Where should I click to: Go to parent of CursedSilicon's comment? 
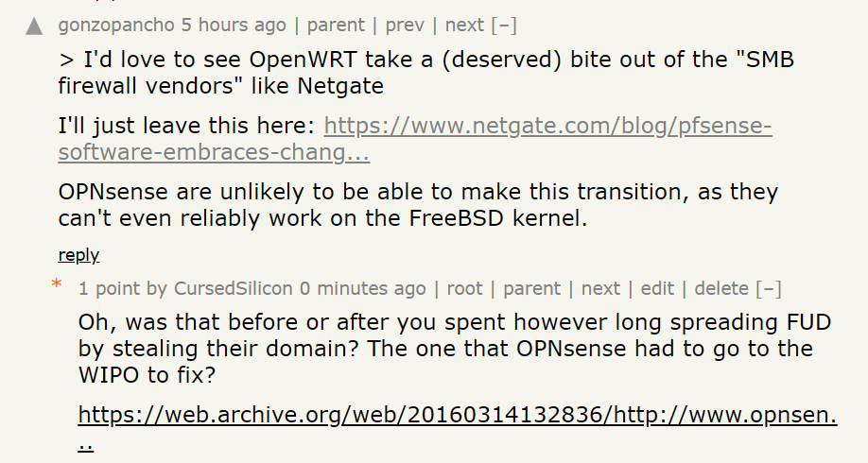point(532,288)
